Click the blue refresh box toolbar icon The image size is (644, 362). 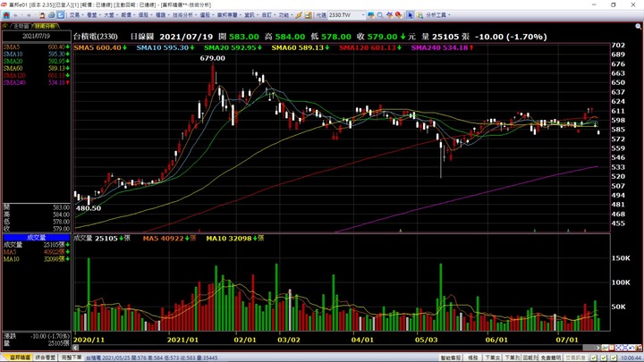click(x=61, y=15)
